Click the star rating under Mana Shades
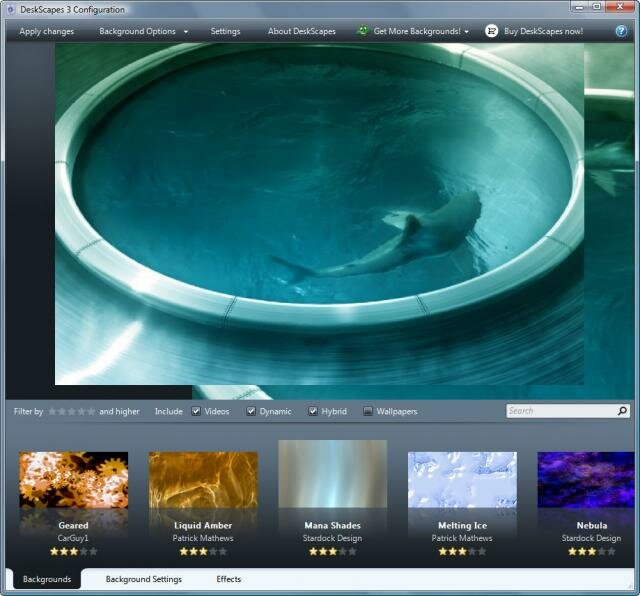The image size is (640, 596). coord(333,552)
